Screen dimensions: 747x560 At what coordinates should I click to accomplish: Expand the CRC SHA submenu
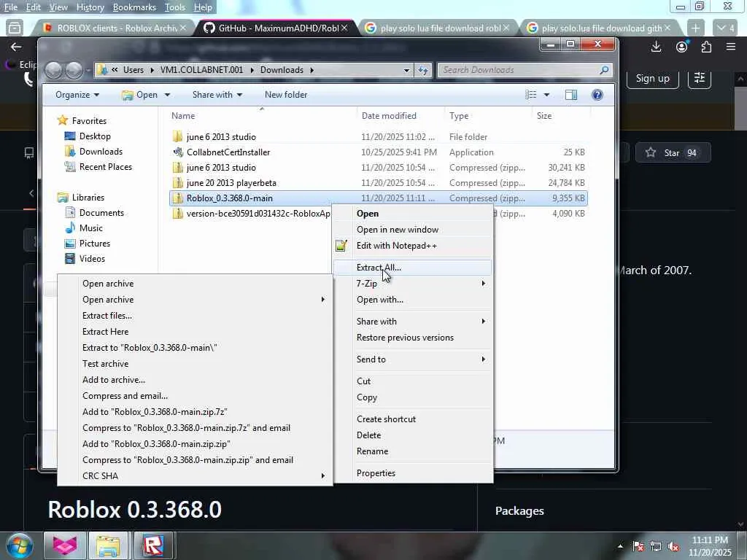(x=323, y=475)
